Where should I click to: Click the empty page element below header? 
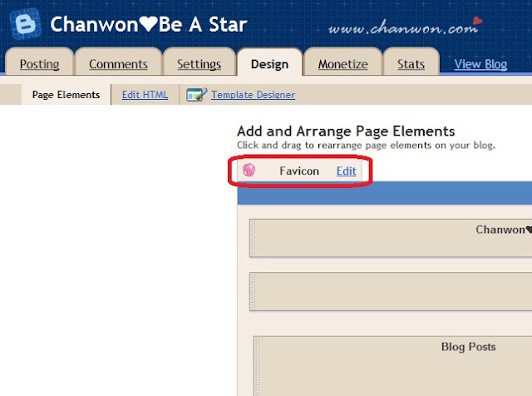pyautogui.click(x=391, y=291)
